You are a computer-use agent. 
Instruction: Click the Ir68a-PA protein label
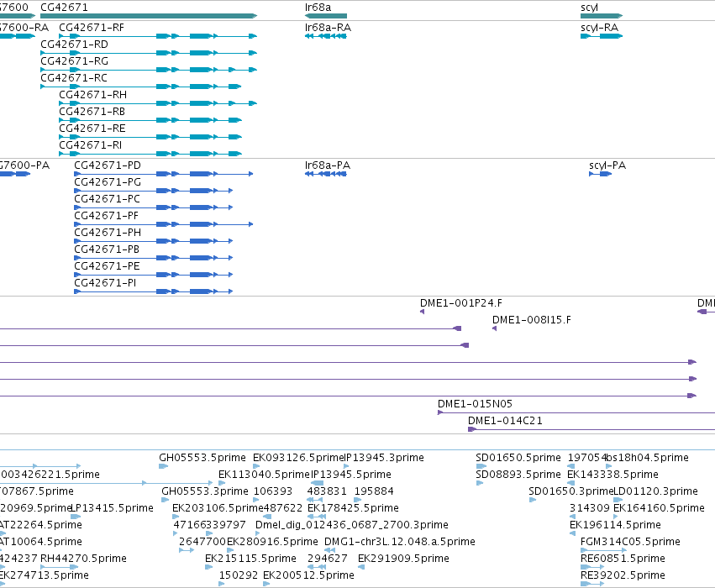(x=328, y=165)
